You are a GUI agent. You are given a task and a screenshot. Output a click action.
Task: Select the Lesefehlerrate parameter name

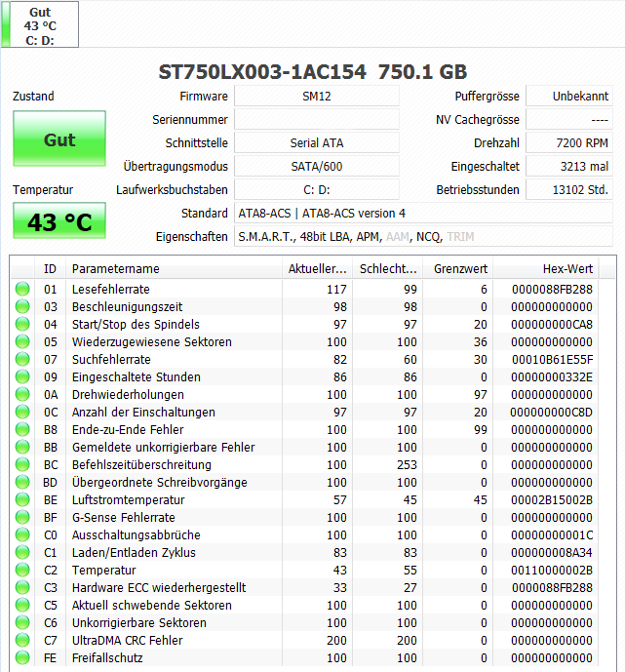(110, 290)
